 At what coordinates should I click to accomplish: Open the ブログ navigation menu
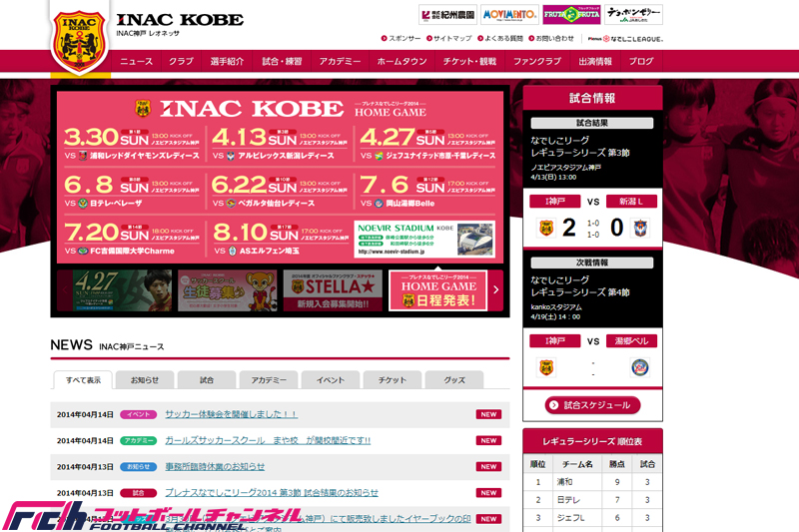[641, 61]
